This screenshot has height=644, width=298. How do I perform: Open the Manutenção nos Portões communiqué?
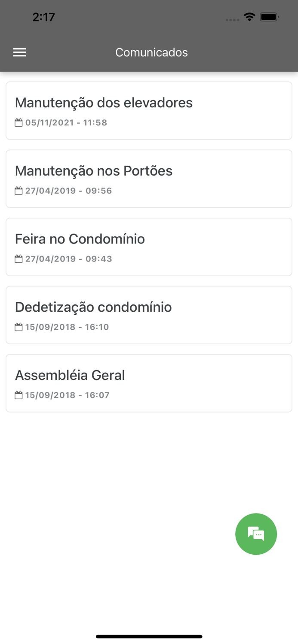(149, 179)
